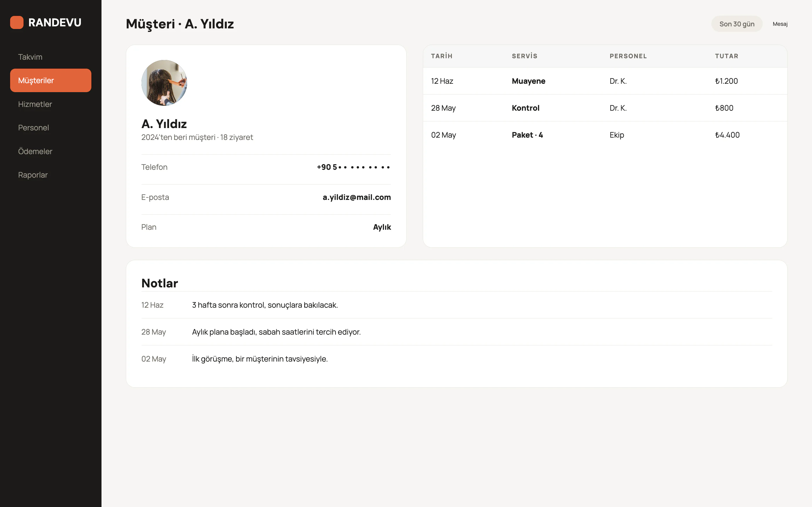
Task: Sort by the TARİH column header
Action: (442, 56)
